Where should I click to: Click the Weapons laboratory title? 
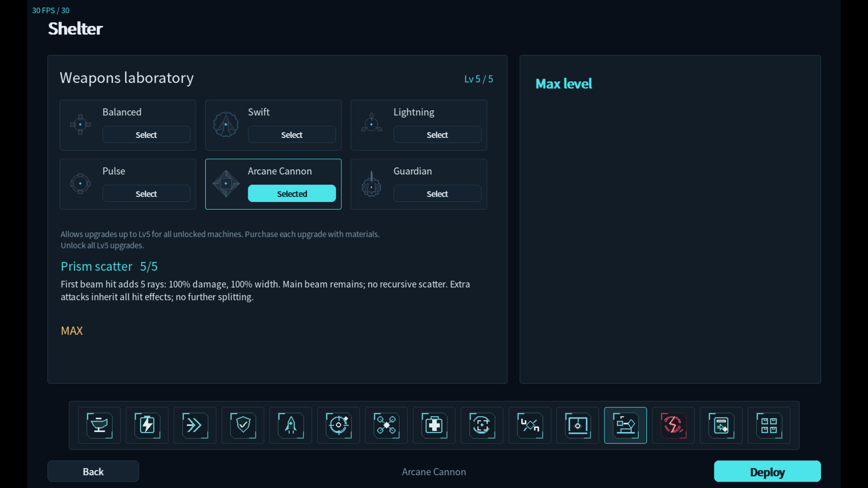coord(127,78)
